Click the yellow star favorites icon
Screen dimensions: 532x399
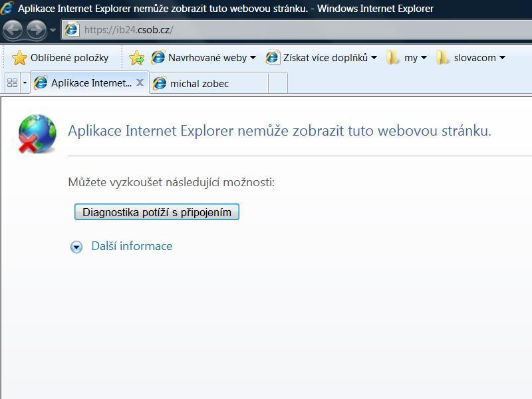pos(19,58)
